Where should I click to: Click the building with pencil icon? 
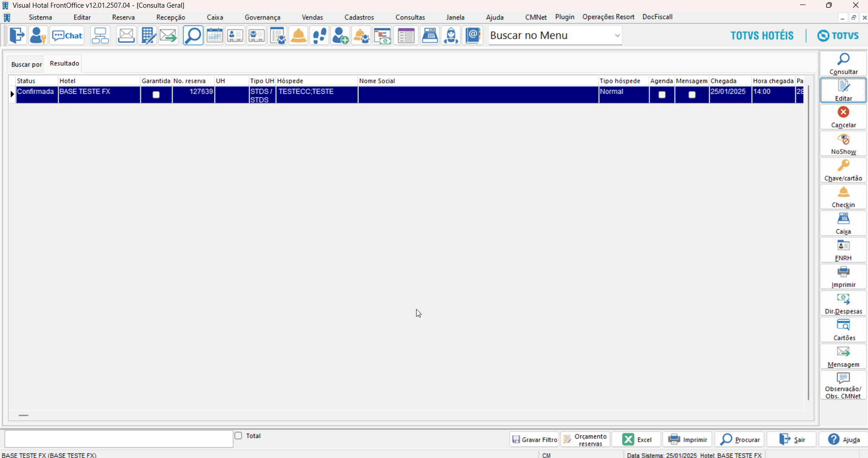[148, 35]
